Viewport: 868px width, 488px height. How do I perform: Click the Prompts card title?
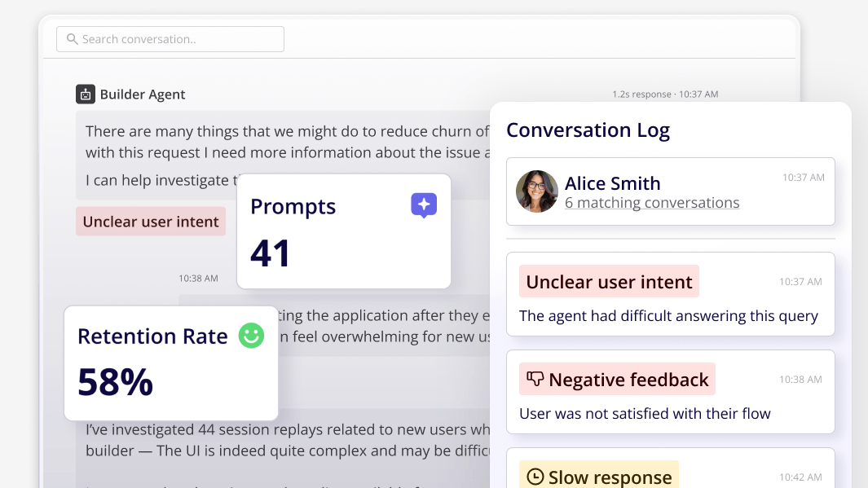point(293,206)
